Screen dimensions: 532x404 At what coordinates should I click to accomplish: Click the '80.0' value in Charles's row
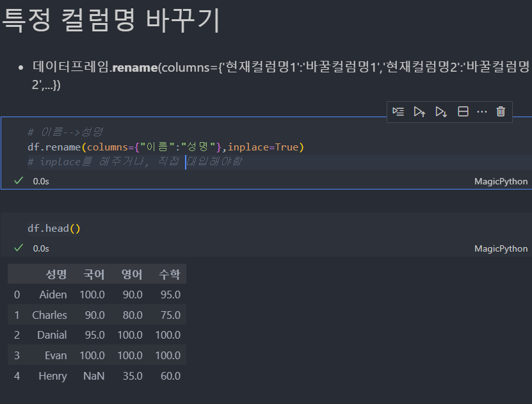[x=133, y=315]
